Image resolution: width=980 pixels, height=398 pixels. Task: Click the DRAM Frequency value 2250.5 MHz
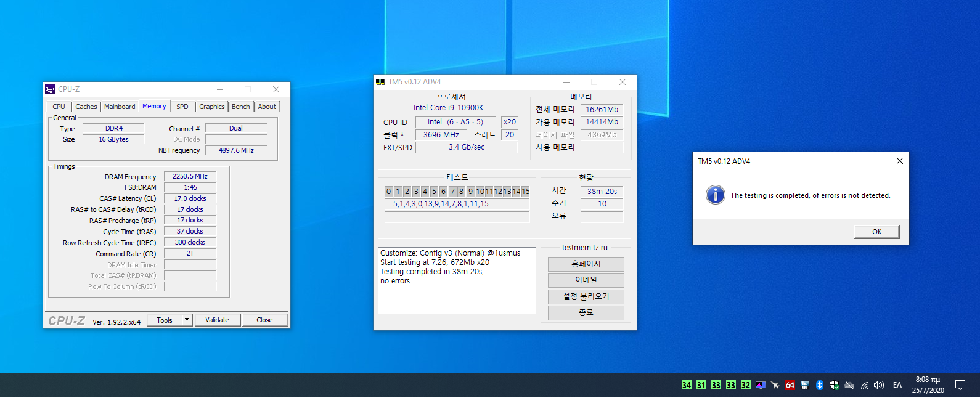click(190, 176)
